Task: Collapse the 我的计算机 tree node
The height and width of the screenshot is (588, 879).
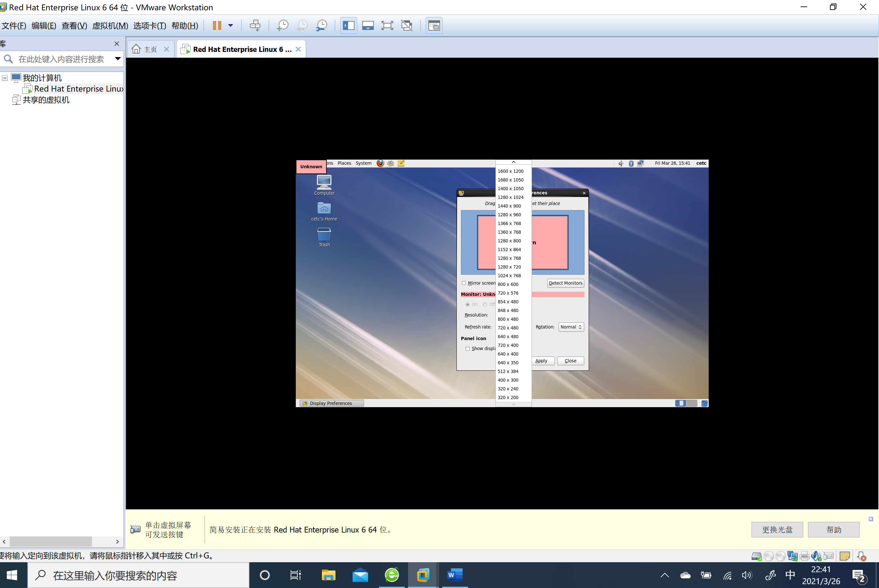Action: 5,78
